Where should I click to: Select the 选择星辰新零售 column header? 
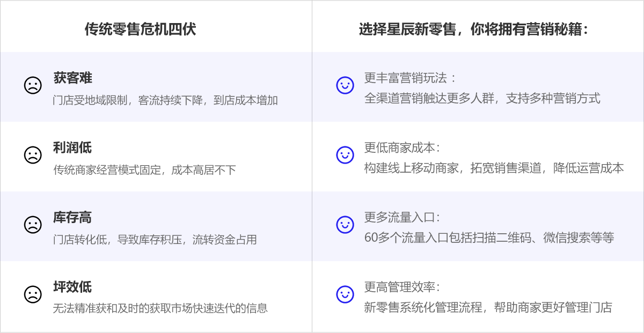pos(473,29)
